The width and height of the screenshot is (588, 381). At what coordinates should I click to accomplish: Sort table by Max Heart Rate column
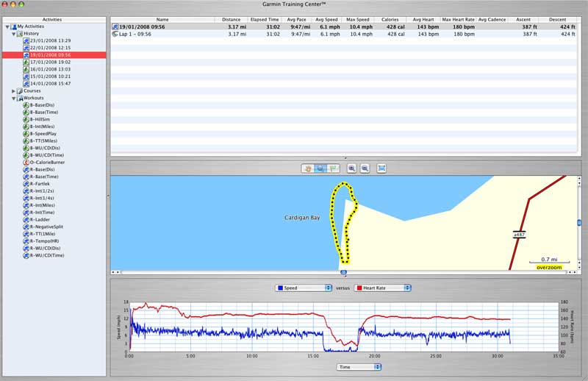click(458, 20)
